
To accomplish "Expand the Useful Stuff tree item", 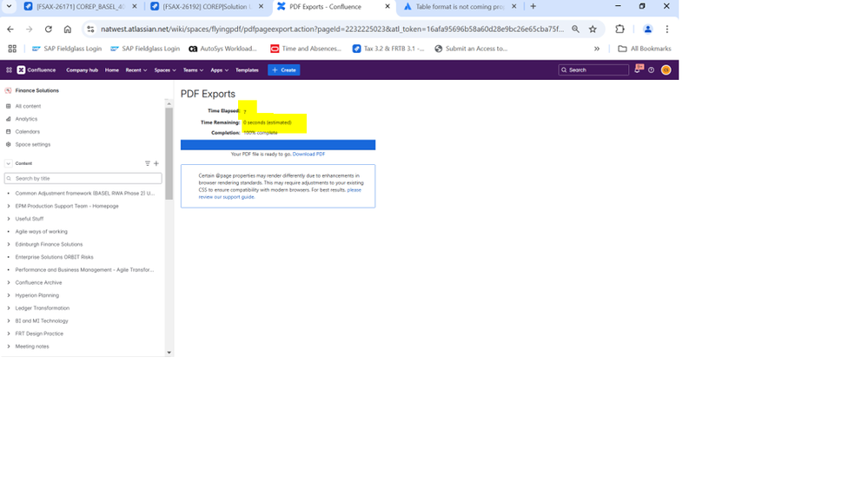I will [9, 219].
